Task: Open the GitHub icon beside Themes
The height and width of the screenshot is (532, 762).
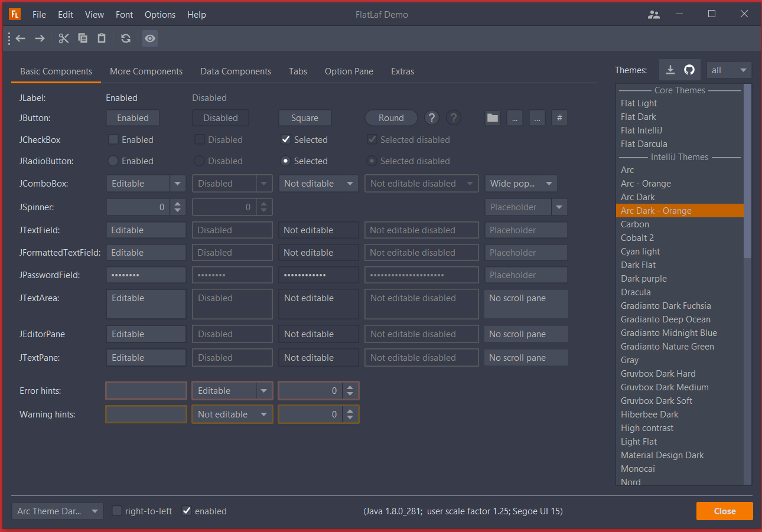Action: (689, 70)
